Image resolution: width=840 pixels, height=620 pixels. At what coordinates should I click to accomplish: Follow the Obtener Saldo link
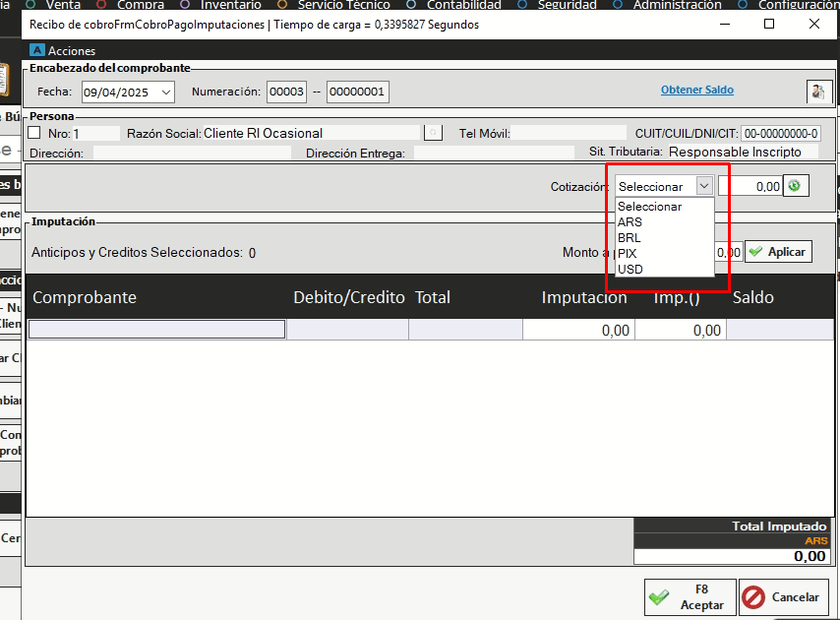(696, 90)
